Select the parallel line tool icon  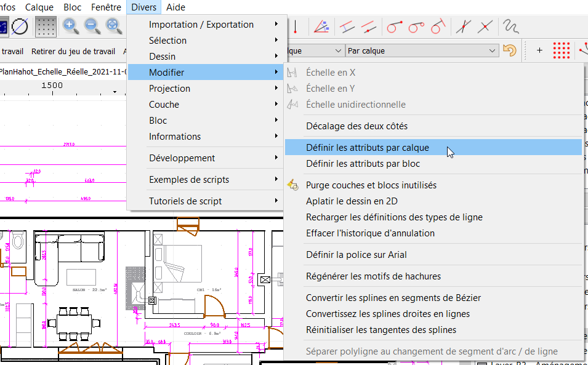[348, 26]
